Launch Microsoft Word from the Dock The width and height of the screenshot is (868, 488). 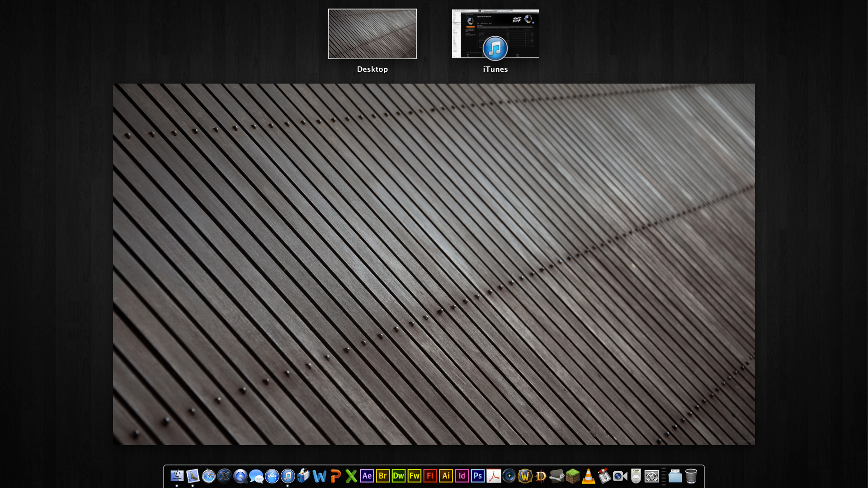click(x=319, y=476)
